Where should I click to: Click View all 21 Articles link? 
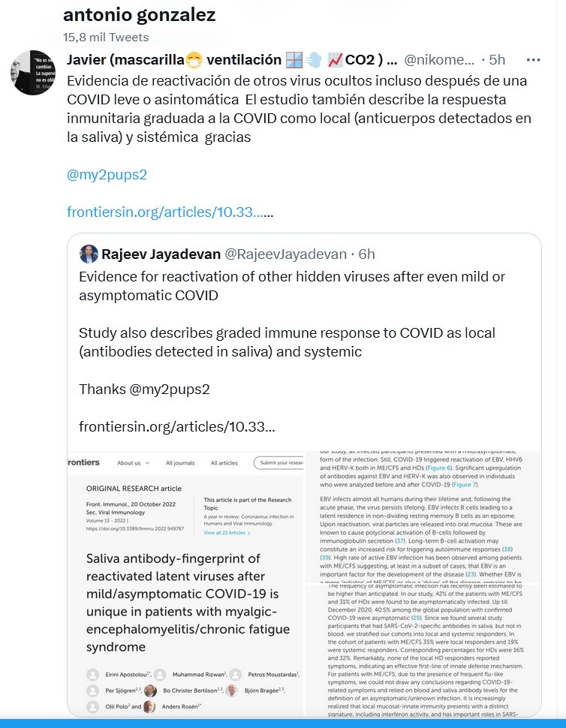tap(226, 532)
